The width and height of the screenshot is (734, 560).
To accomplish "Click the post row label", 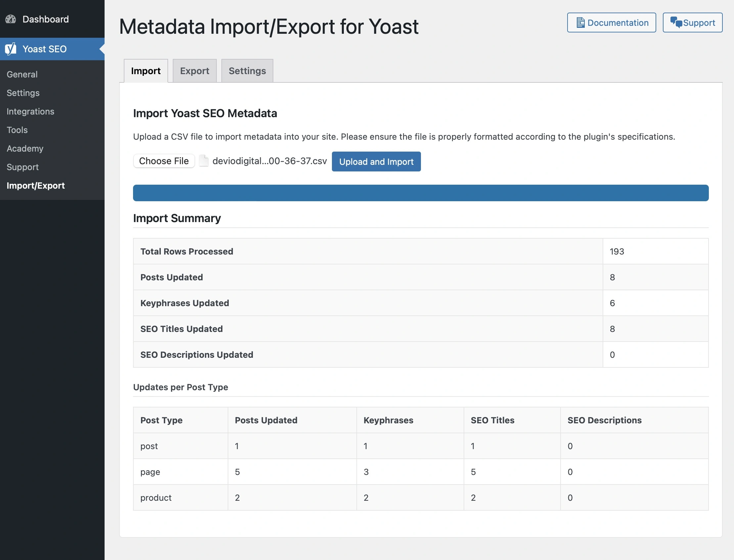I will click(149, 446).
